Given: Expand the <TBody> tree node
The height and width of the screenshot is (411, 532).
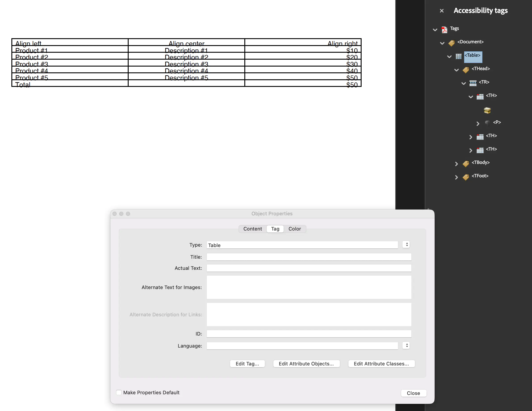Looking at the screenshot, I should coord(456,164).
